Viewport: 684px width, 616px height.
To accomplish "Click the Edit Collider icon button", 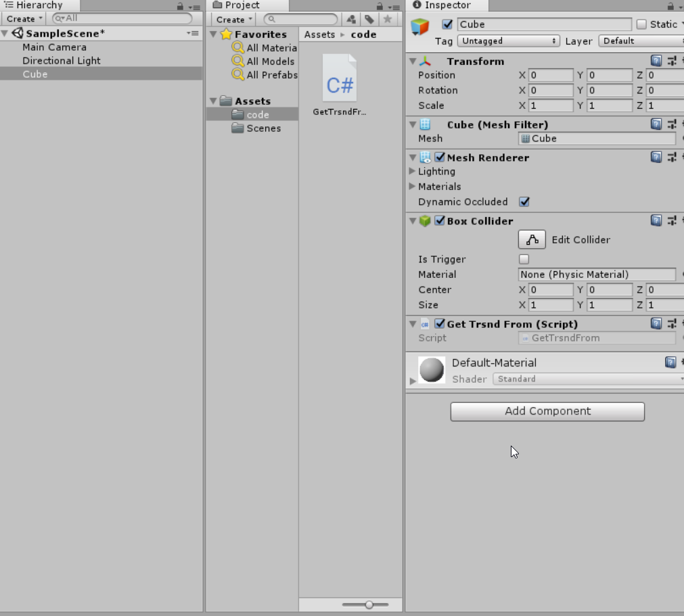I will click(532, 239).
